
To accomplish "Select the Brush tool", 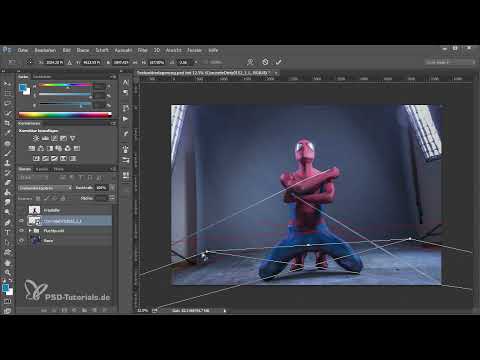I will [7, 153].
